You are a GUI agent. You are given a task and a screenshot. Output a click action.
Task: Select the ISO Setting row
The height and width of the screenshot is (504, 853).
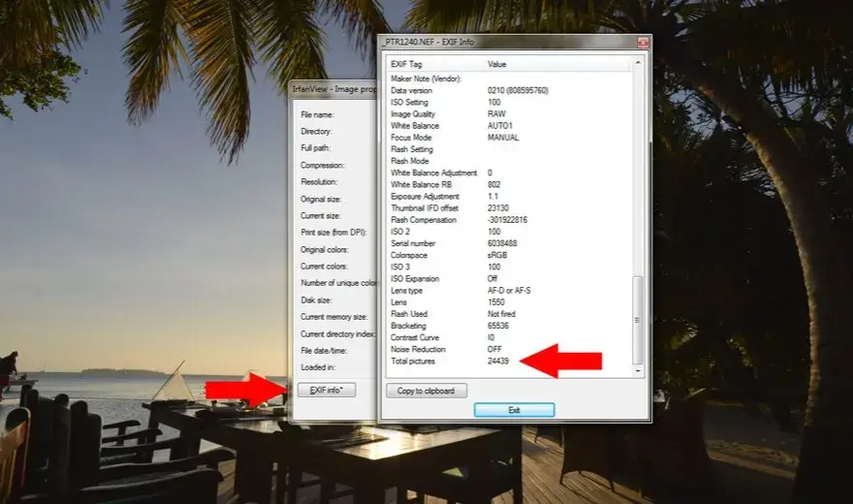pyautogui.click(x=510, y=102)
